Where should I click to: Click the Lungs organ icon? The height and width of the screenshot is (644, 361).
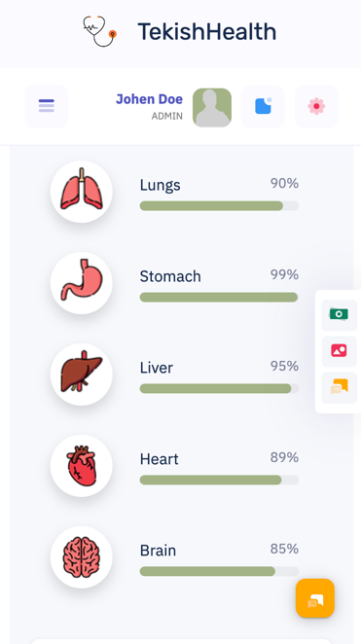coord(82,192)
